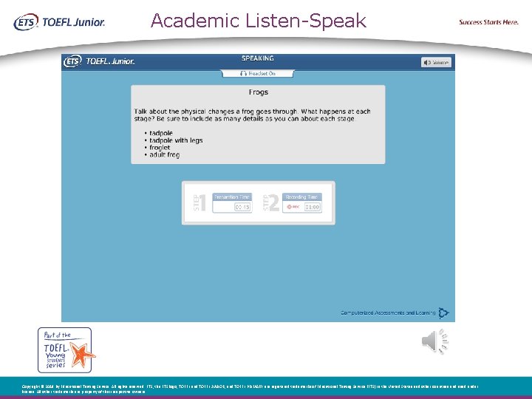Click the 'adult frog' bullet

pyautogui.click(x=164, y=154)
